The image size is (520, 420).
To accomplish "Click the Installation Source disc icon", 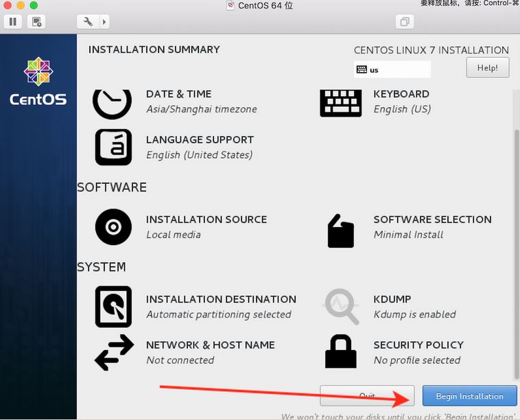I will tap(113, 227).
